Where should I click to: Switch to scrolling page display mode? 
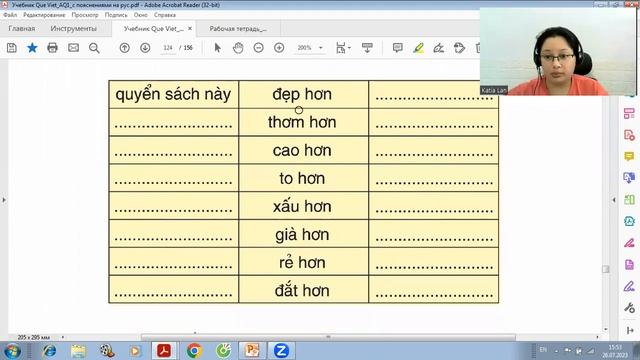pyautogui.click(x=367, y=48)
